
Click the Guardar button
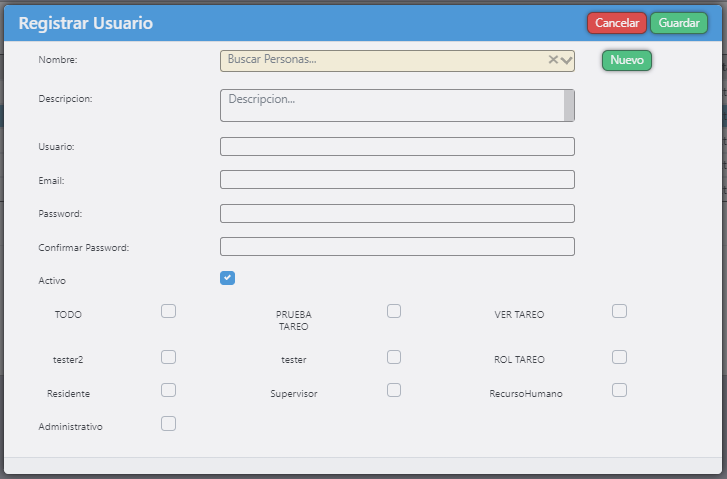click(678, 23)
